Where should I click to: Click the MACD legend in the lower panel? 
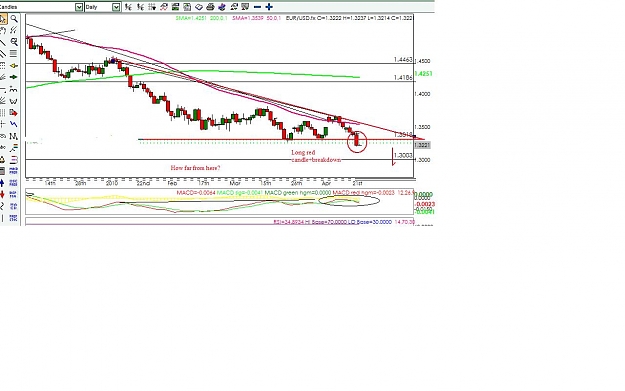point(295,193)
